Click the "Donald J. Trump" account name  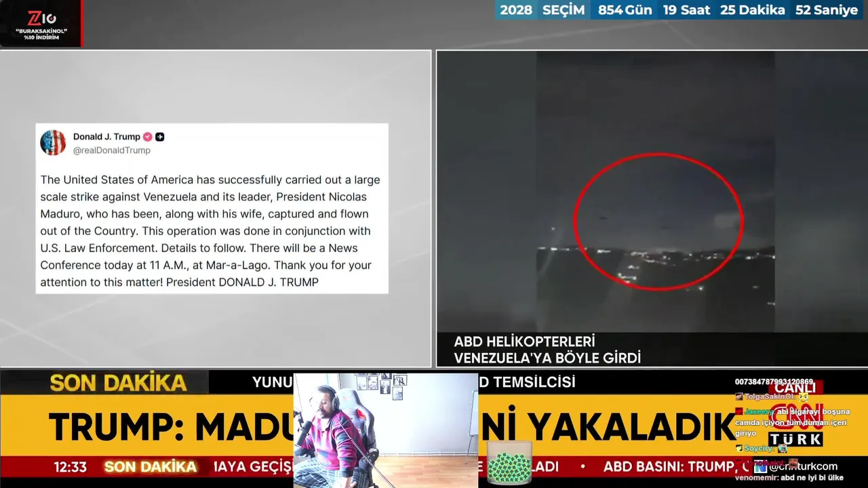(106, 137)
